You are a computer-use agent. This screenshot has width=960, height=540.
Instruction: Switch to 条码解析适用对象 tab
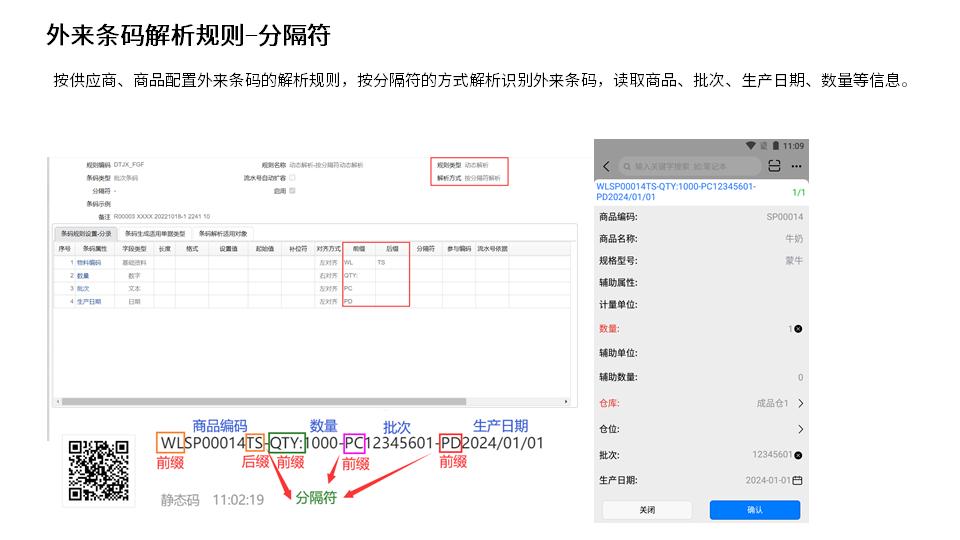pos(222,233)
